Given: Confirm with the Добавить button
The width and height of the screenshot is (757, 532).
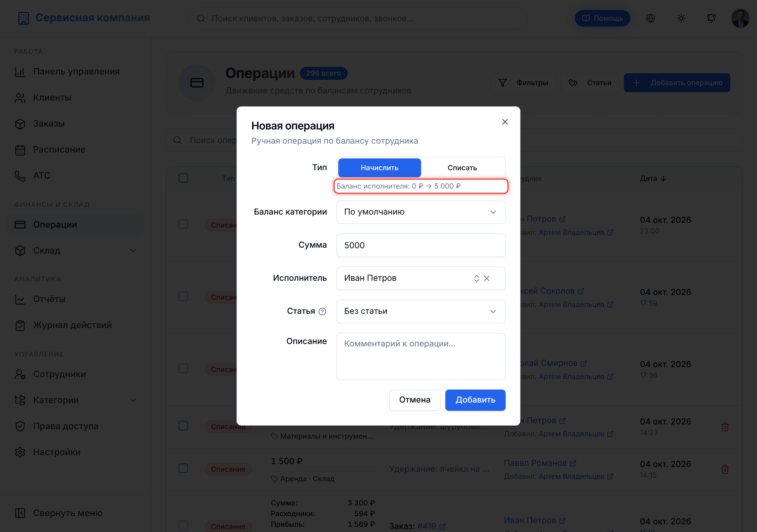Looking at the screenshot, I should click(475, 400).
